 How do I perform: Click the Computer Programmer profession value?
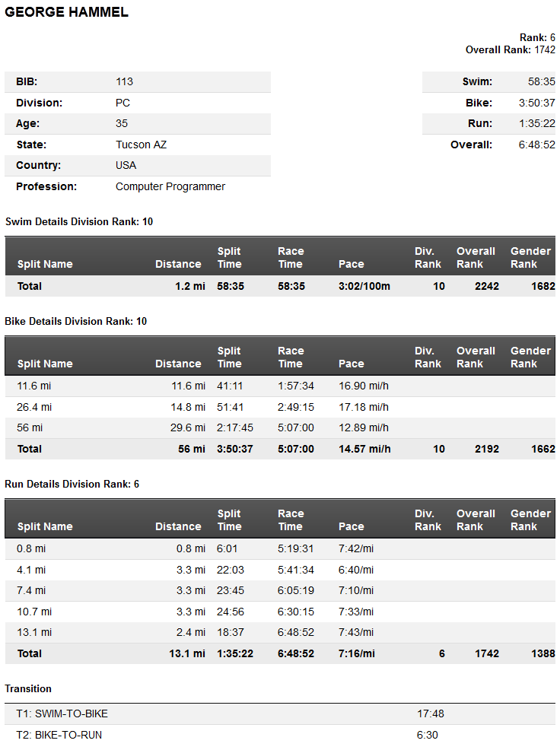click(x=170, y=186)
